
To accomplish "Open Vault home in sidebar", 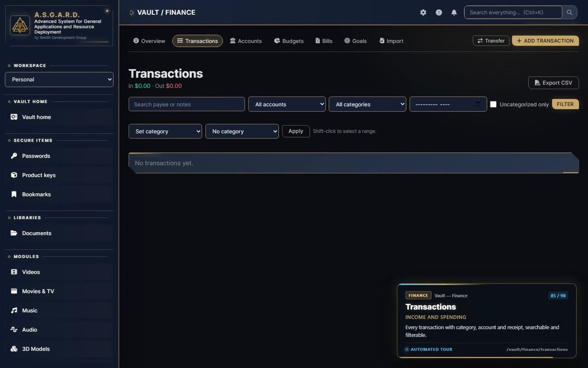I will coord(59,117).
